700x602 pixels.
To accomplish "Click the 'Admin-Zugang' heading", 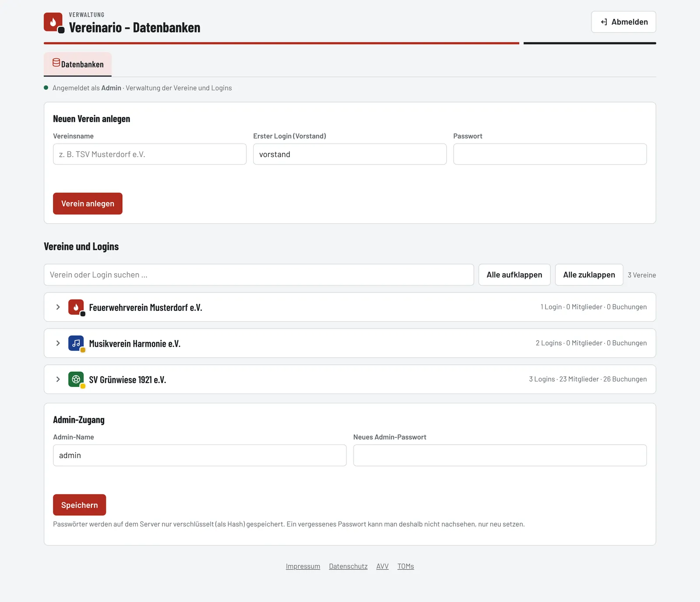I will [x=79, y=420].
